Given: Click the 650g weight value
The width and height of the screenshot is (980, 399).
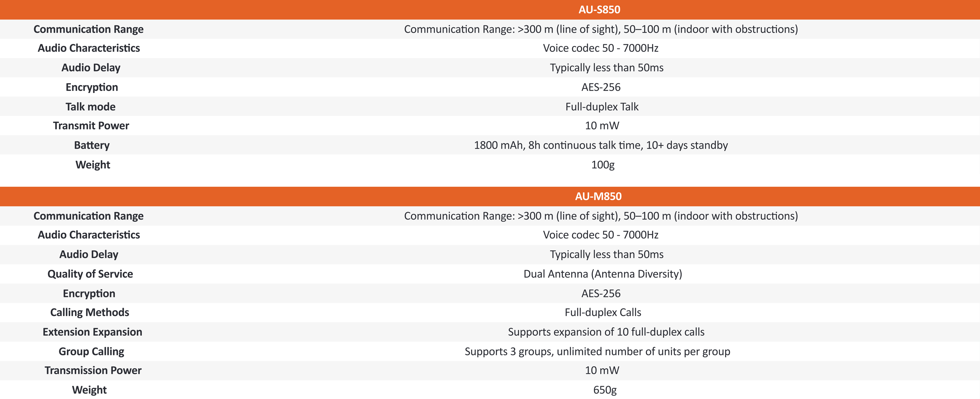Looking at the screenshot, I should coord(605,390).
